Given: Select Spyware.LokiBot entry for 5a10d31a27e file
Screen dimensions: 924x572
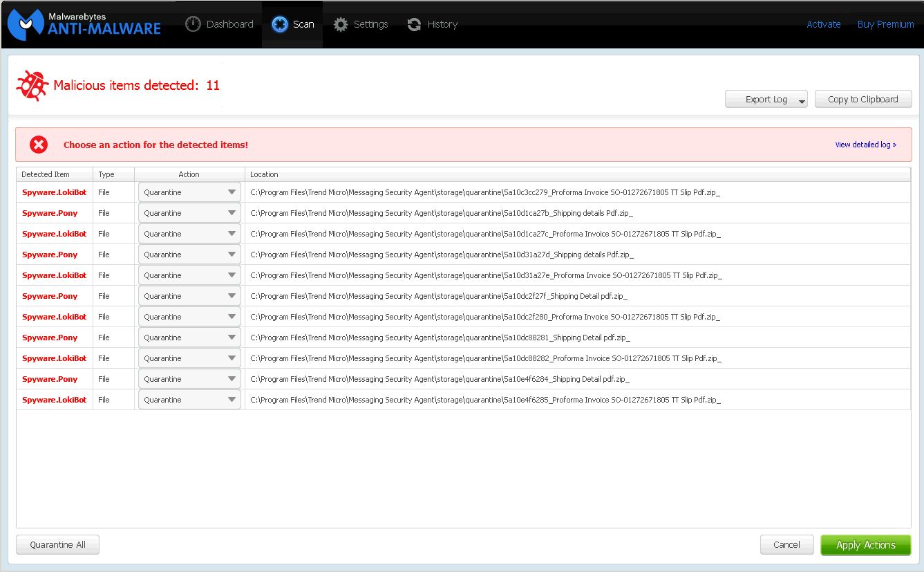Looking at the screenshot, I should click(55, 275).
